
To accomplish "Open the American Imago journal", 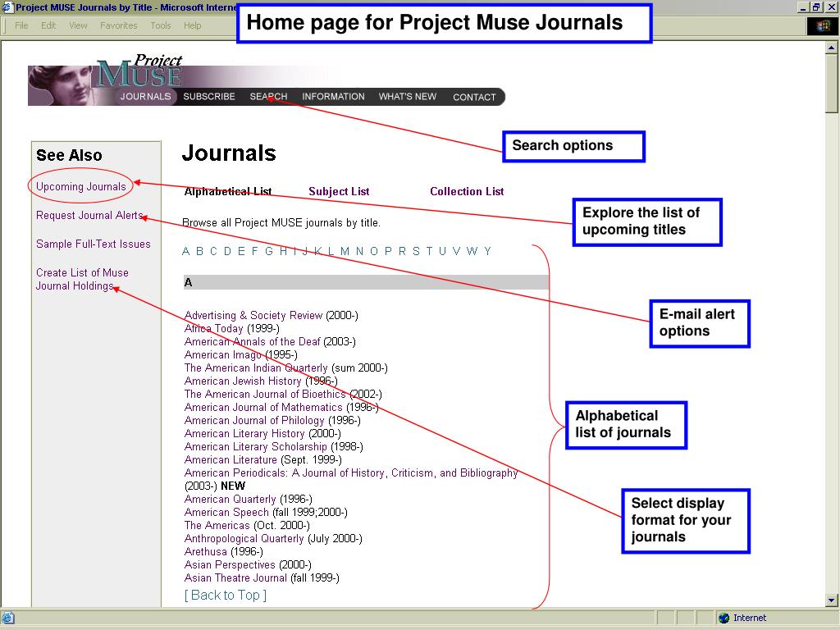I will click(223, 354).
